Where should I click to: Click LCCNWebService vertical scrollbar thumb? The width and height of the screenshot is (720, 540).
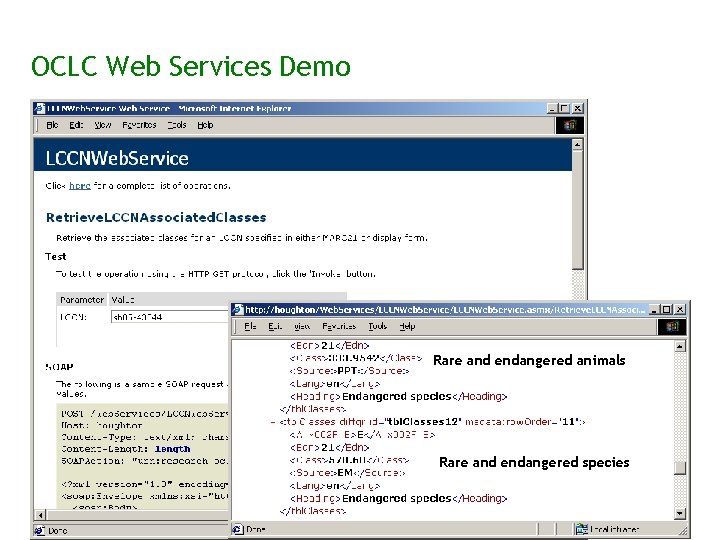[x=578, y=210]
